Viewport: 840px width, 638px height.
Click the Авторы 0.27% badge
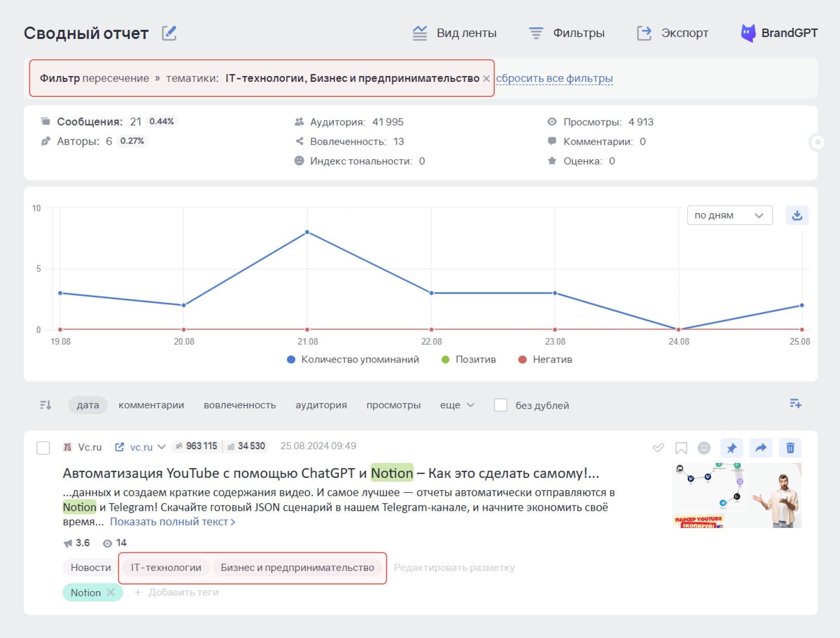(x=132, y=141)
